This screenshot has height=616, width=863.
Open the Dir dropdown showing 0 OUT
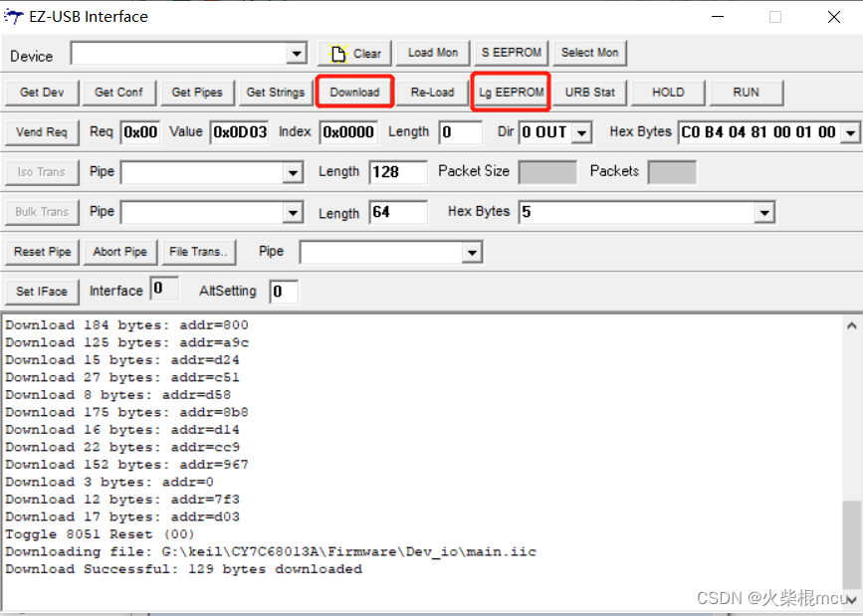pyautogui.click(x=581, y=132)
